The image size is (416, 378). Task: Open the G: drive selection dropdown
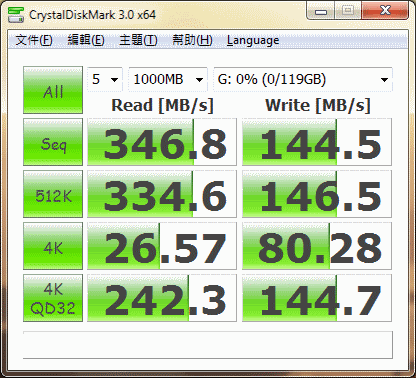303,79
